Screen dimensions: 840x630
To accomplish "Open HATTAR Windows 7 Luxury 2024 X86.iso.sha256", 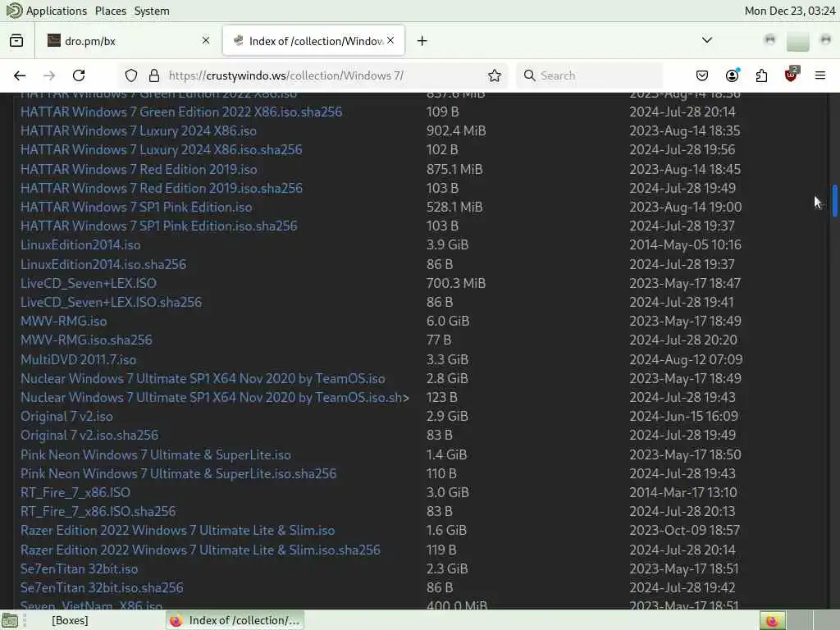I will click(x=162, y=149).
